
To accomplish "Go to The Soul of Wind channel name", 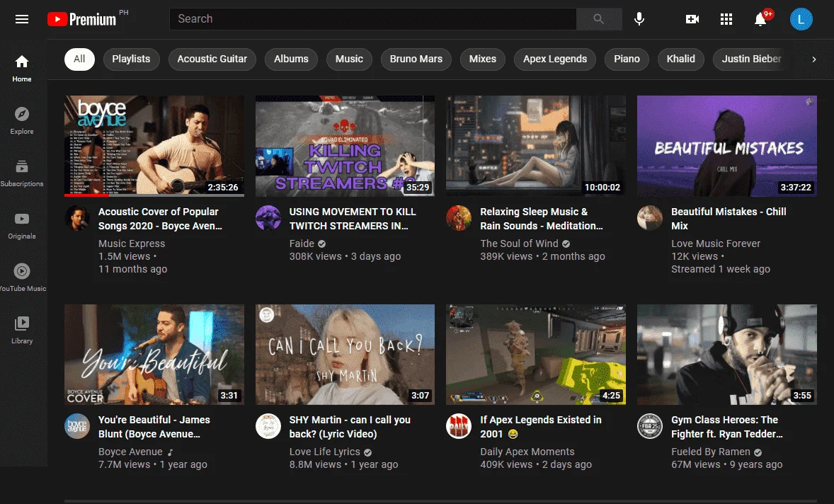I will pyautogui.click(x=519, y=244).
